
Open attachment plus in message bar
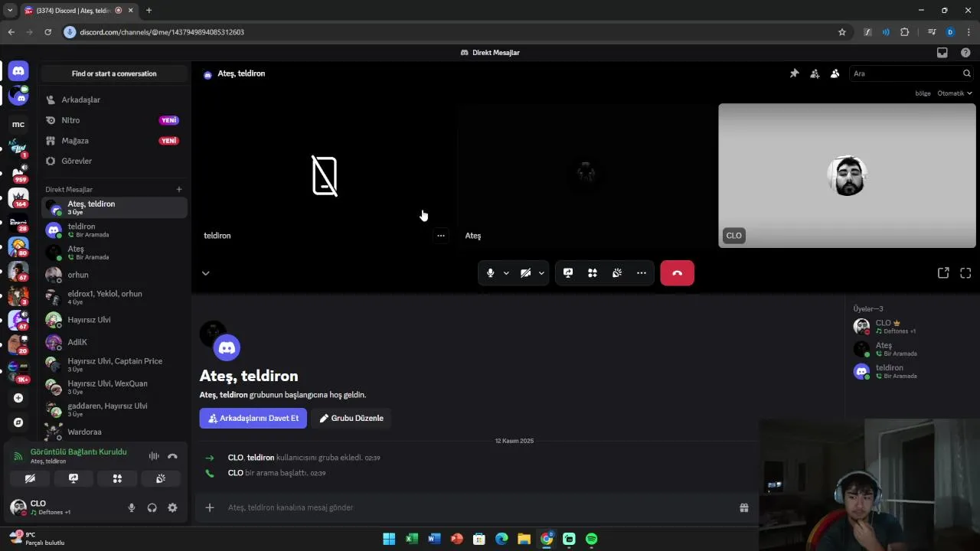pos(210,507)
